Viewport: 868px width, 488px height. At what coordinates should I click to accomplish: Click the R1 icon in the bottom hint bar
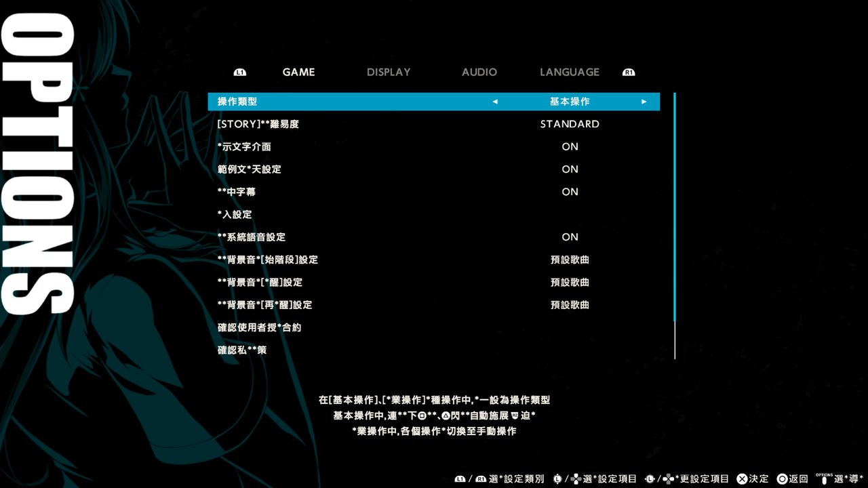[x=481, y=479]
